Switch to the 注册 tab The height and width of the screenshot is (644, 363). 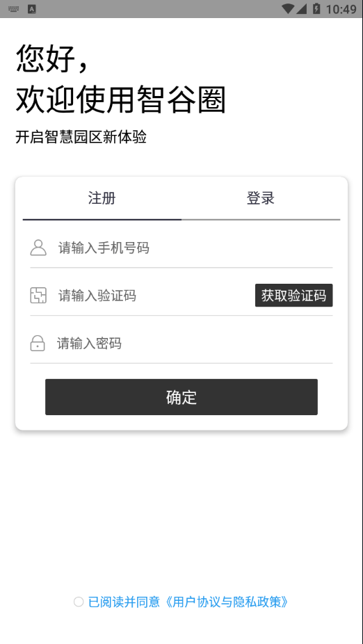pyautogui.click(x=102, y=198)
